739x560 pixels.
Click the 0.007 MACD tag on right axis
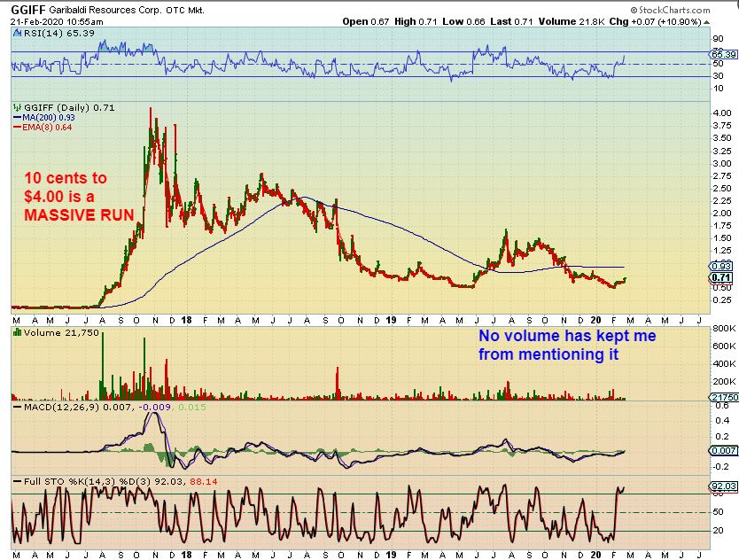coord(723,451)
